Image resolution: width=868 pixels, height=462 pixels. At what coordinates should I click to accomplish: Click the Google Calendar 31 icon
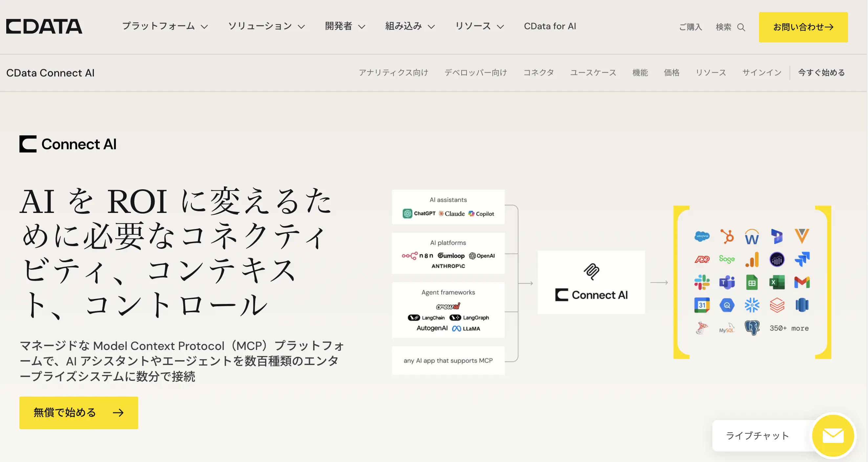coord(702,305)
